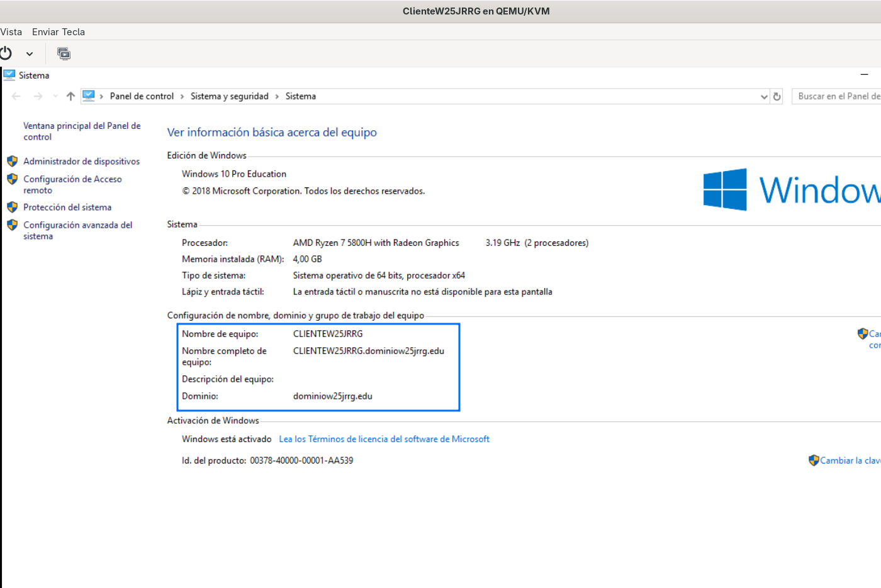Screen dimensions: 881x588
Task: Select Sistema in the address breadcrumb
Action: [301, 96]
